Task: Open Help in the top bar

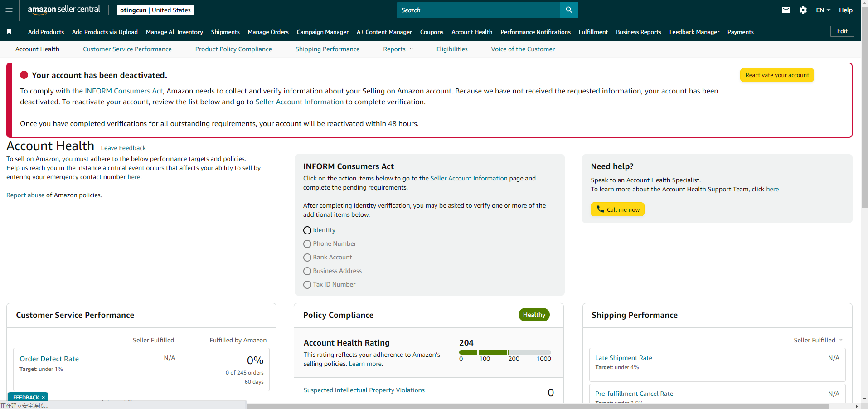Action: click(845, 10)
